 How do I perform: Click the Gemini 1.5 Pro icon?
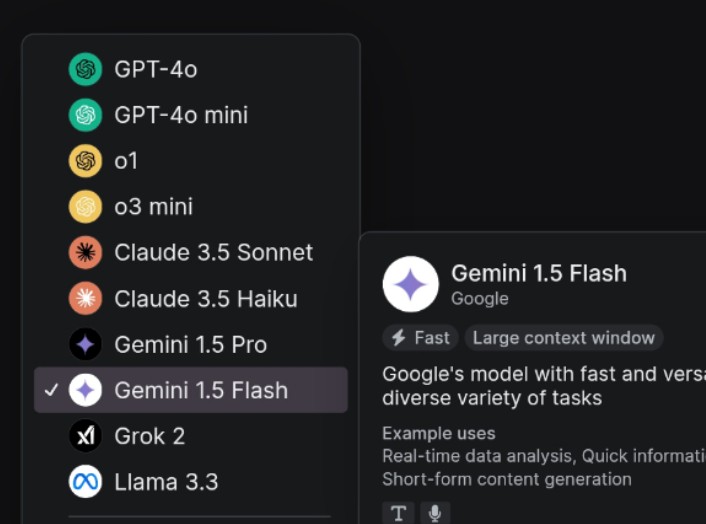click(x=86, y=345)
